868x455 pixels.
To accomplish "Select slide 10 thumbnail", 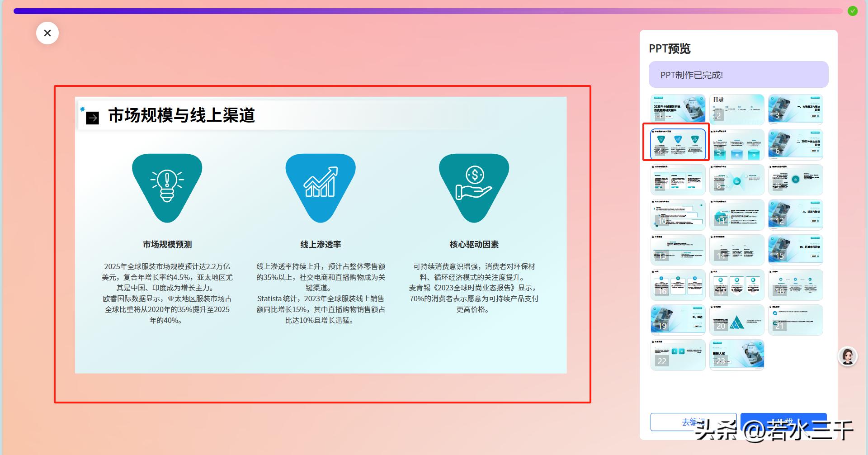I will click(678, 214).
